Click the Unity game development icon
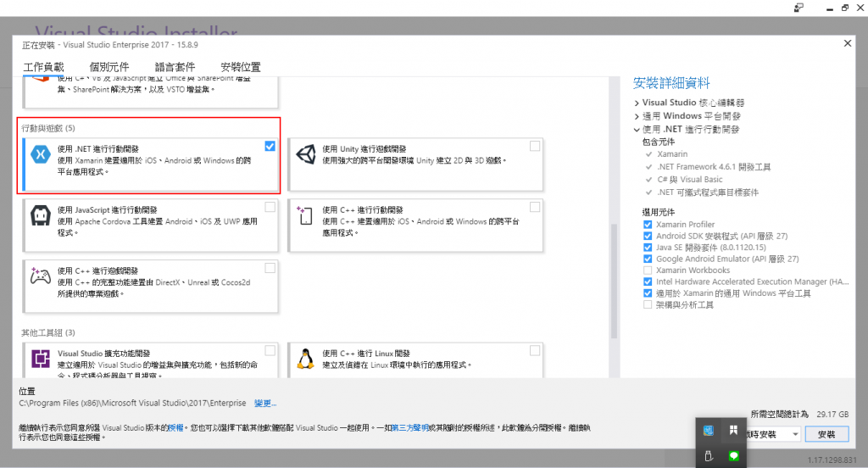 305,154
